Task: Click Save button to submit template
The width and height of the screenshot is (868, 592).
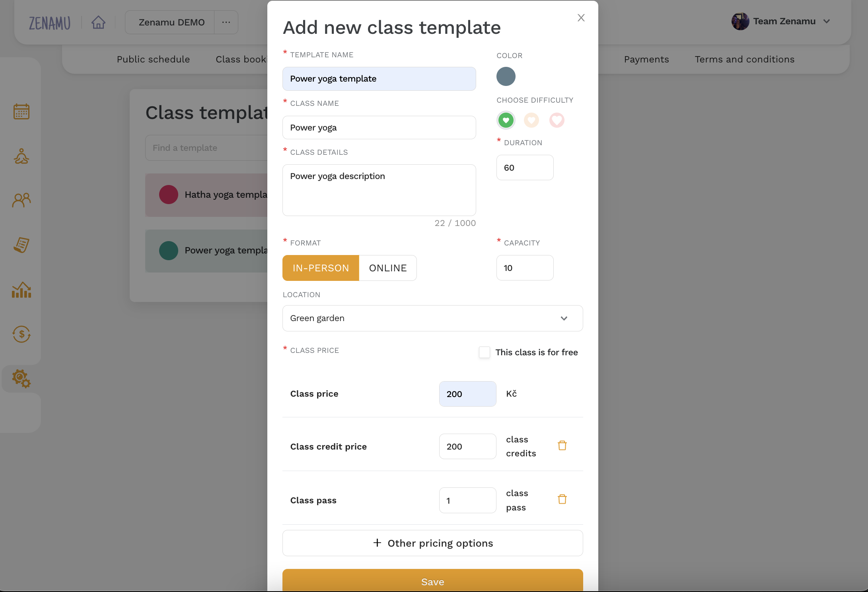Action: coord(433,581)
